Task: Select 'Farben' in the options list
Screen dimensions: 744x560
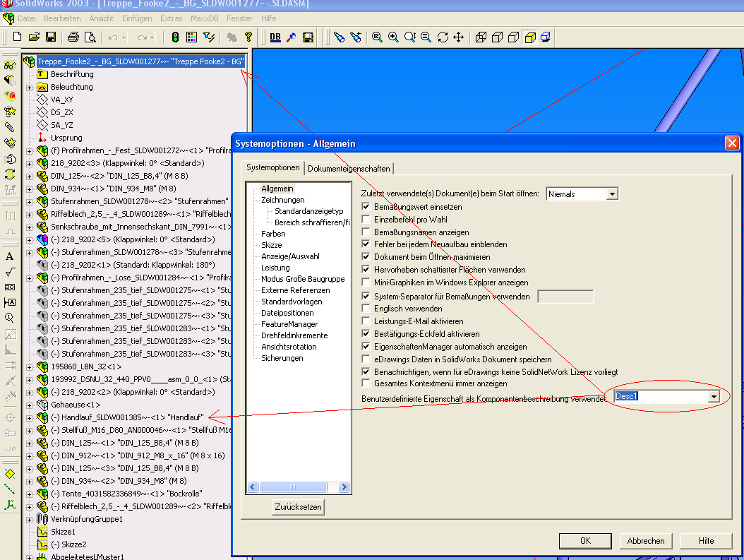Action: [x=273, y=234]
